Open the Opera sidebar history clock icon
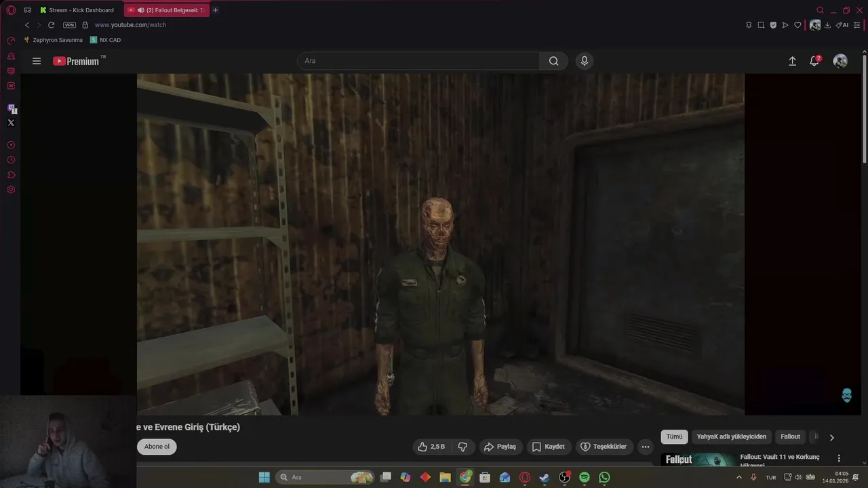The width and height of the screenshot is (868, 488). 11,160
